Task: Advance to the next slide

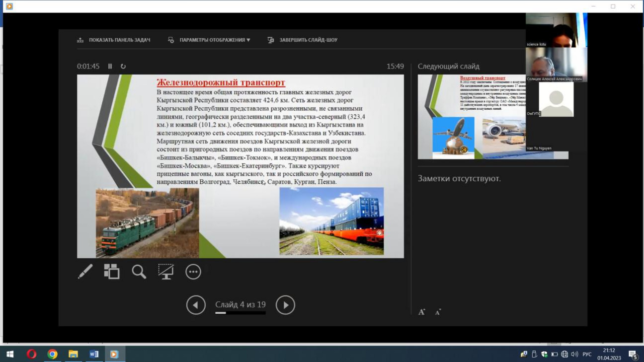Action: 285,305
